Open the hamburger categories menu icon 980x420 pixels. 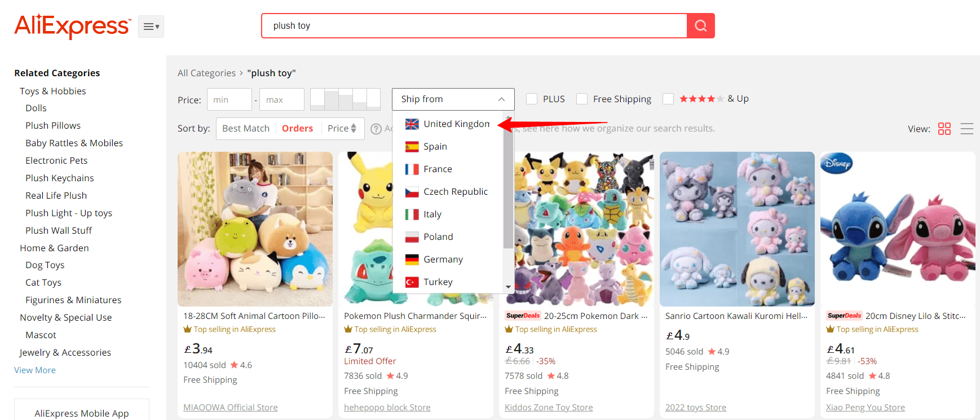[x=151, y=27]
